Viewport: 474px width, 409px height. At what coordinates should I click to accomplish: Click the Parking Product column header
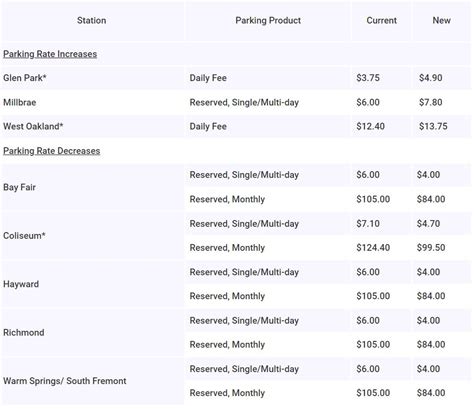[268, 21]
